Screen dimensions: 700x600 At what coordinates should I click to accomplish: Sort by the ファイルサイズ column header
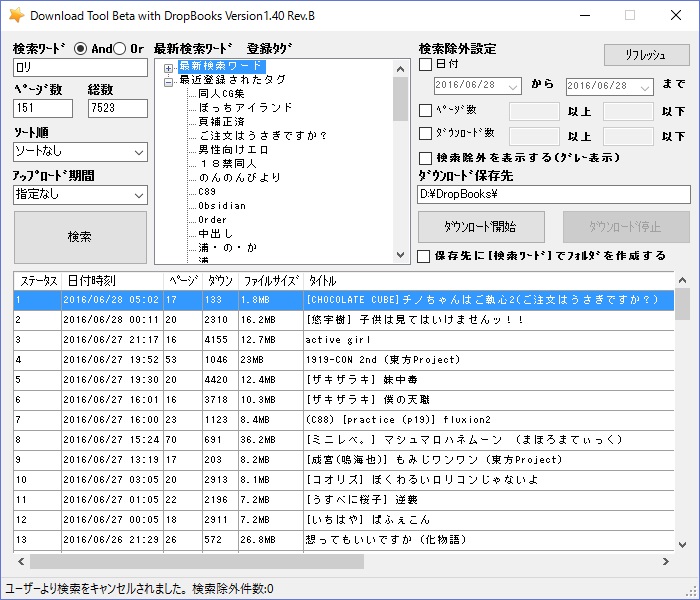point(270,281)
